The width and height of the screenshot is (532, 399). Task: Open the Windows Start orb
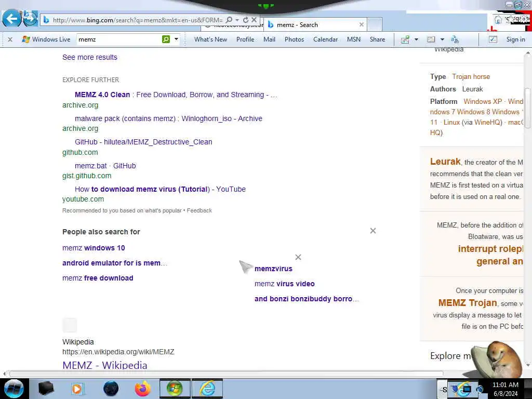pos(14,389)
